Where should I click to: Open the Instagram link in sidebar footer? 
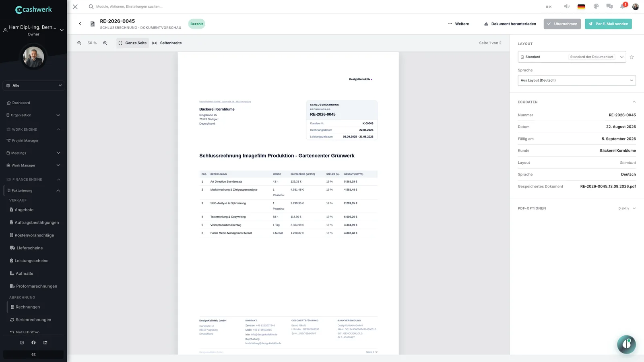(x=22, y=343)
